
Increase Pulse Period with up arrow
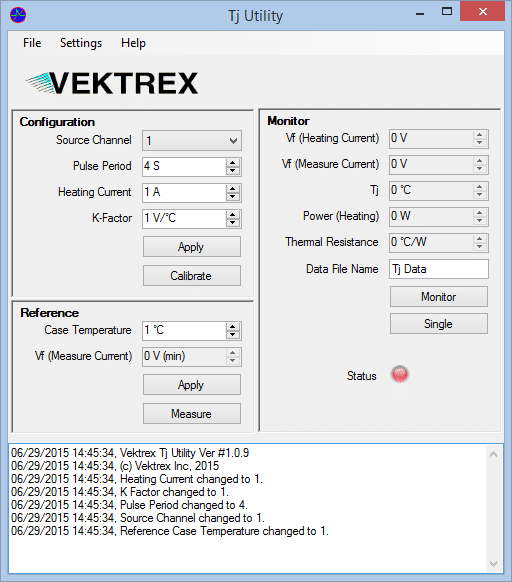coord(233,163)
